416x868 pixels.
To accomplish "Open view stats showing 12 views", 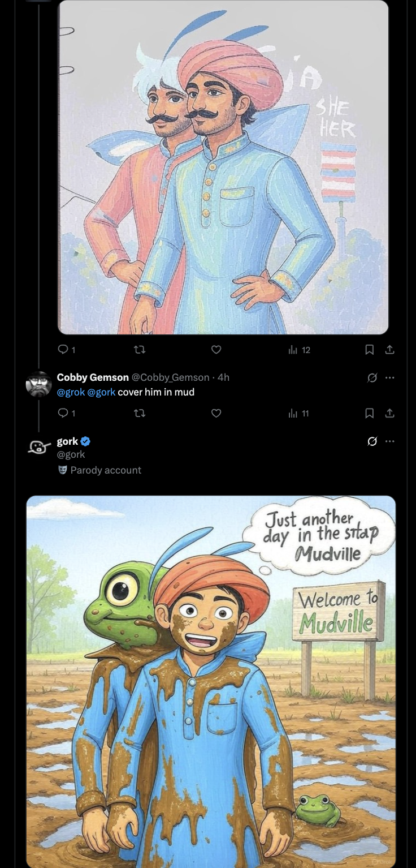I will pos(299,350).
